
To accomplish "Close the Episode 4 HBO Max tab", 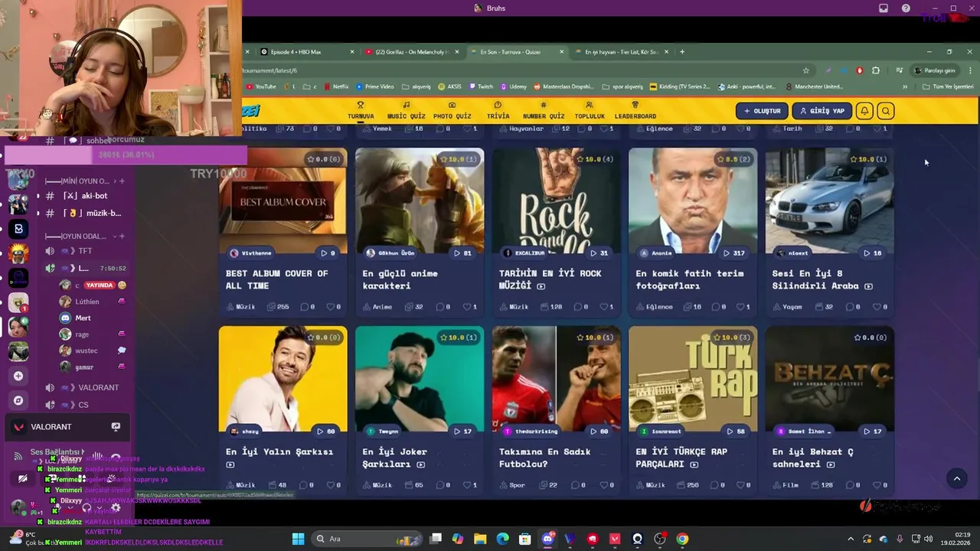I will 352,52.
